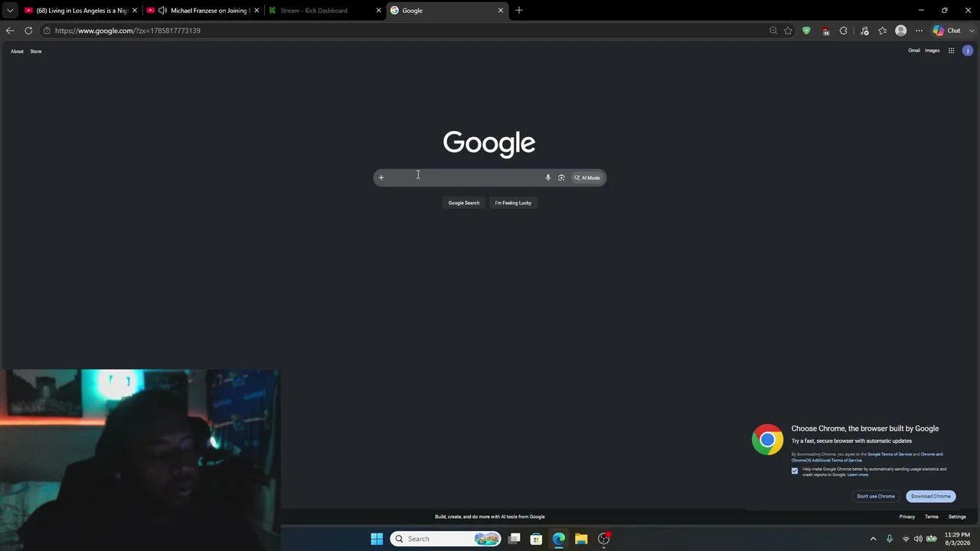Close the Google tab
Viewport: 980px width, 551px height.
[501, 11]
